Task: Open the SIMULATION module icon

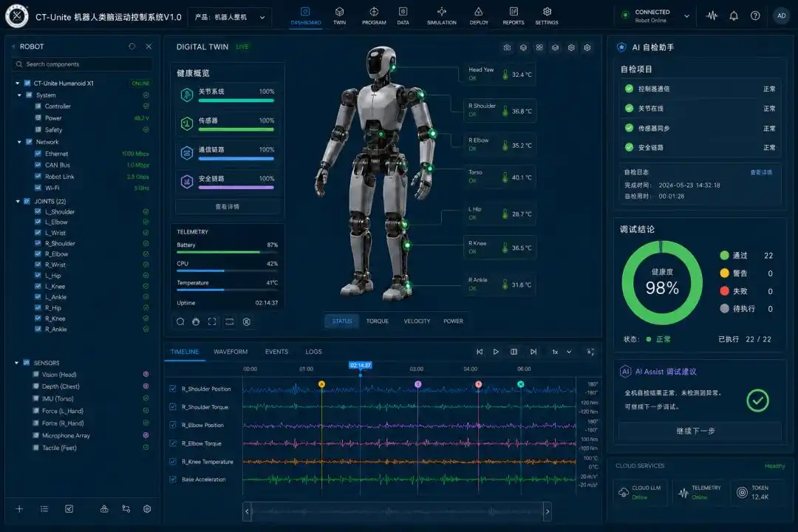Action: pos(442,16)
